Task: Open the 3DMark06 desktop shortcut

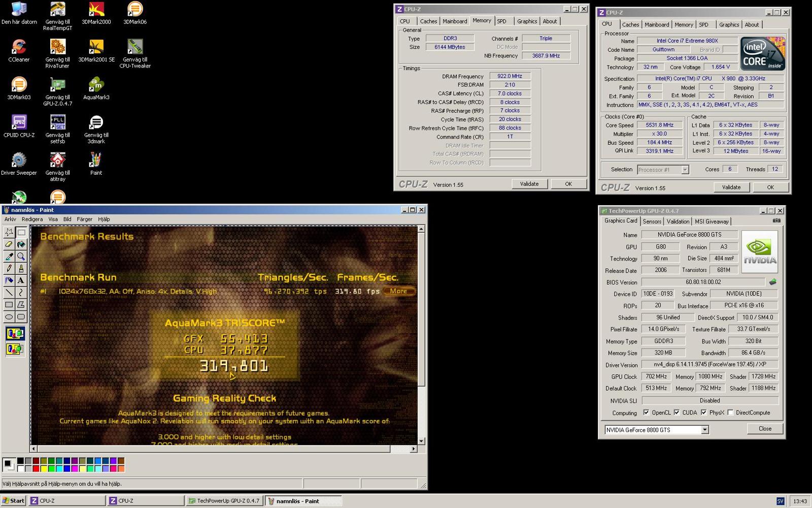Action: (134, 14)
